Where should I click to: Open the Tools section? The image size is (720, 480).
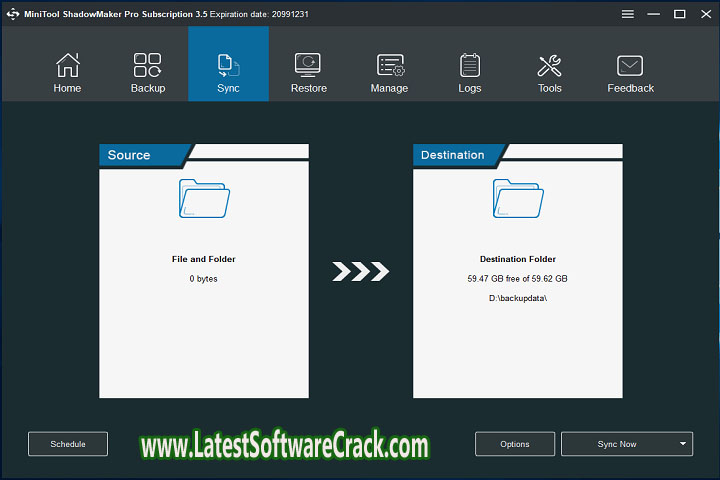pyautogui.click(x=550, y=72)
